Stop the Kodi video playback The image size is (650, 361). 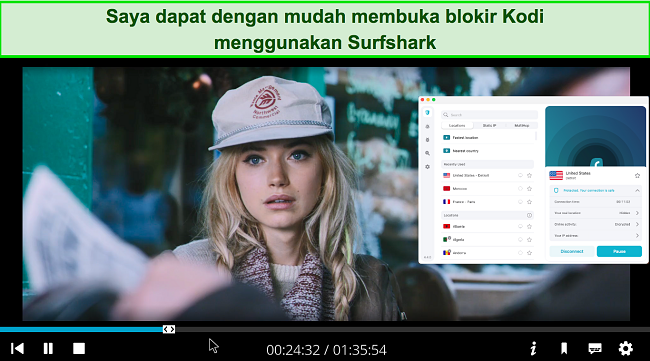[79, 349]
